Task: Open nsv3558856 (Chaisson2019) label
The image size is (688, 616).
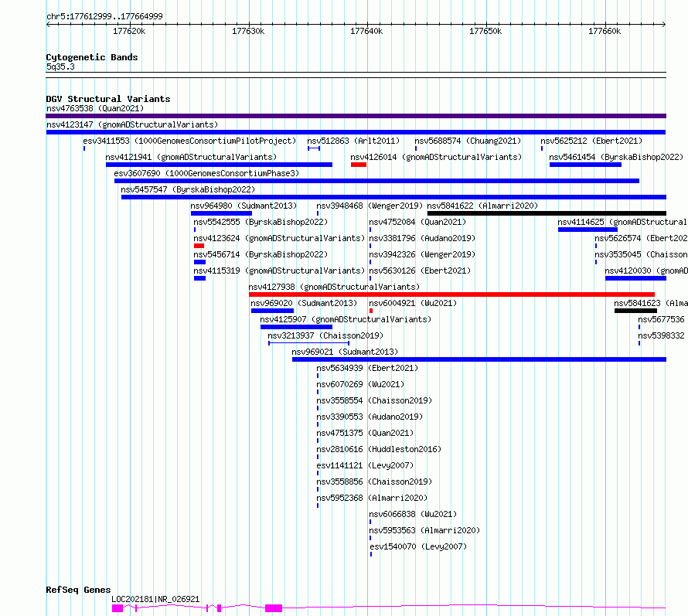Action: pos(374,482)
